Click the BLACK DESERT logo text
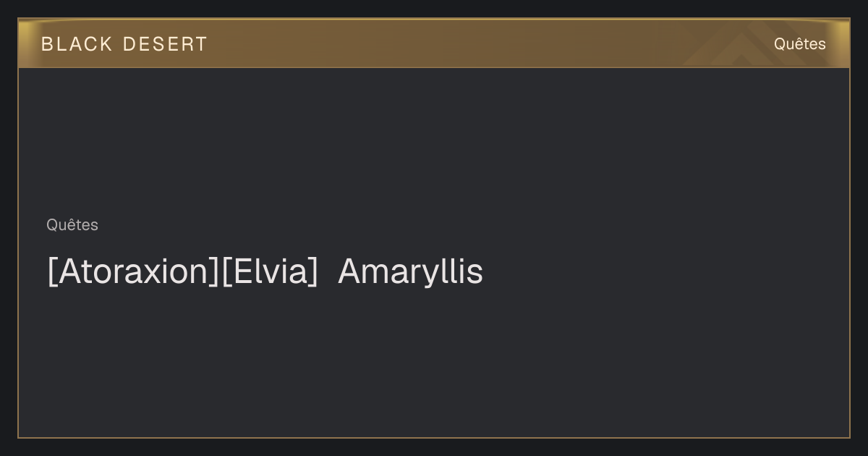This screenshot has width=868, height=456. (124, 44)
